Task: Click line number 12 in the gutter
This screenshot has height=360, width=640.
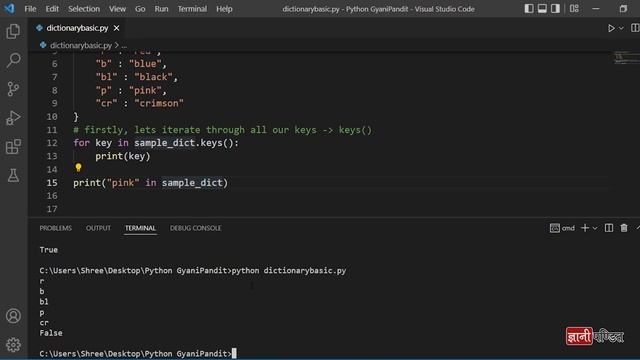Action: pyautogui.click(x=52, y=143)
